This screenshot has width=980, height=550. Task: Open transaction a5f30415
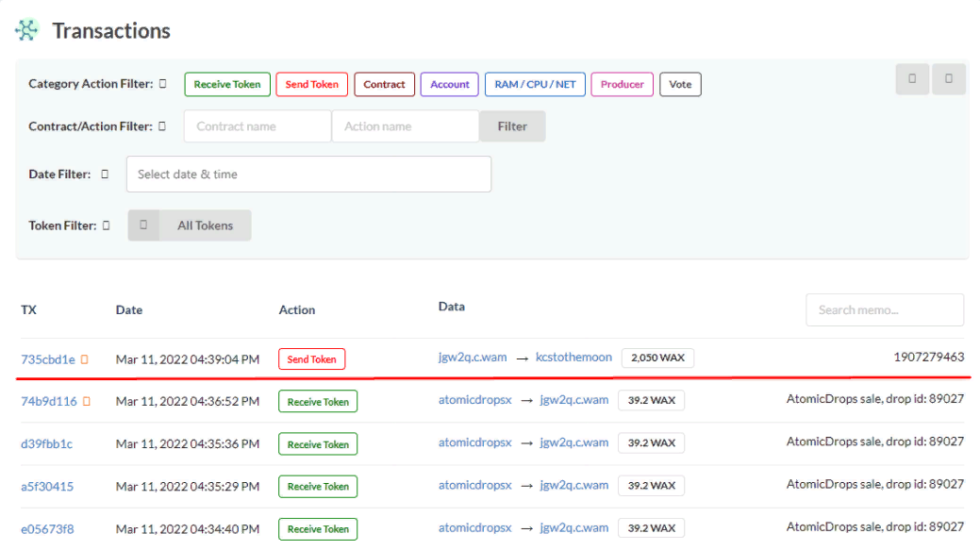click(x=47, y=486)
